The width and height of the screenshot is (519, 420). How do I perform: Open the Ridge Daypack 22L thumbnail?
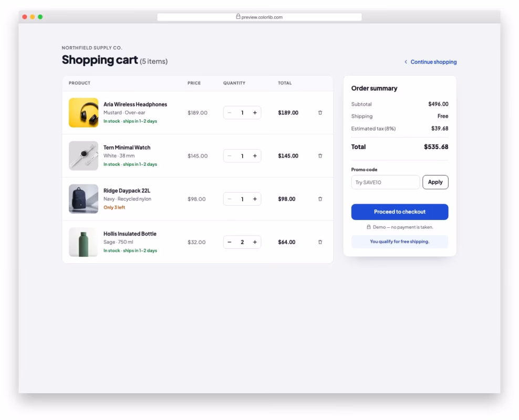84,199
